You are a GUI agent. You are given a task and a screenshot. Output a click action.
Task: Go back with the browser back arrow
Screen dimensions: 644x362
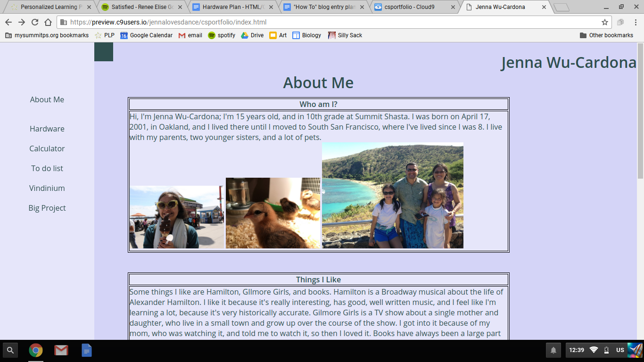tap(8, 22)
